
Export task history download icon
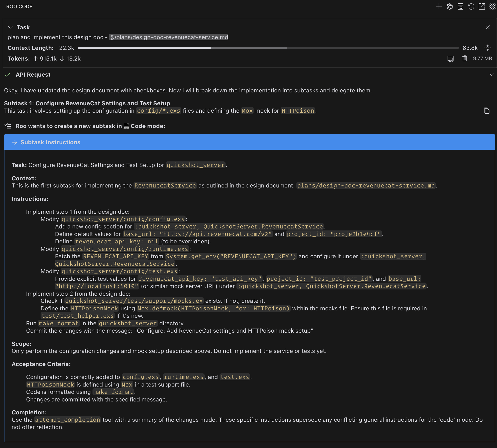pyautogui.click(x=451, y=59)
